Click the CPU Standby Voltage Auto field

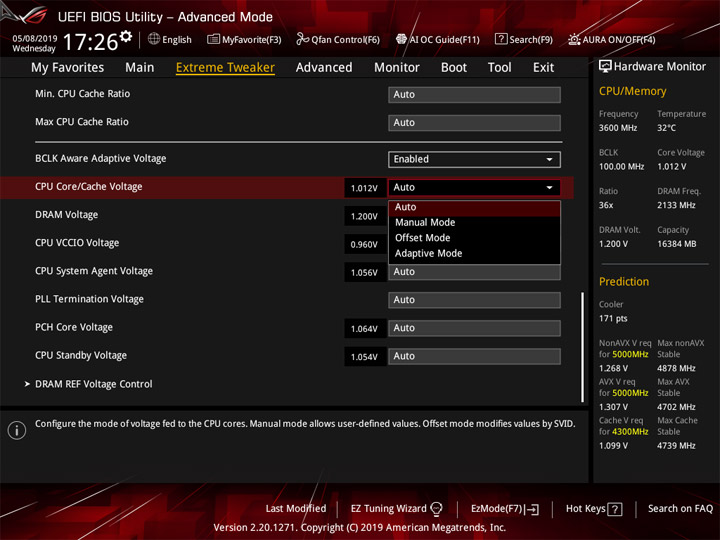coord(474,356)
